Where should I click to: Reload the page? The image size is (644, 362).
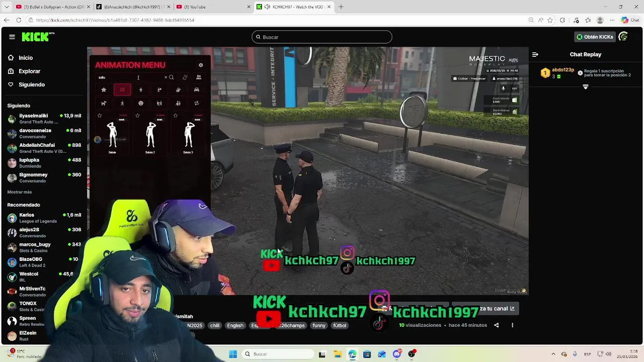[19, 20]
